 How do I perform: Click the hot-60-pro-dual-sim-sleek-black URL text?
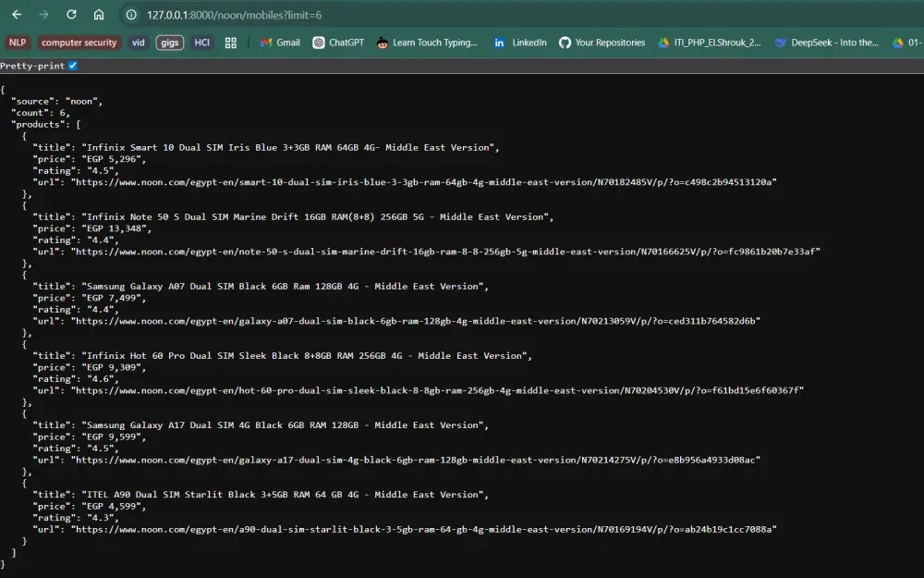pyautogui.click(x=437, y=390)
